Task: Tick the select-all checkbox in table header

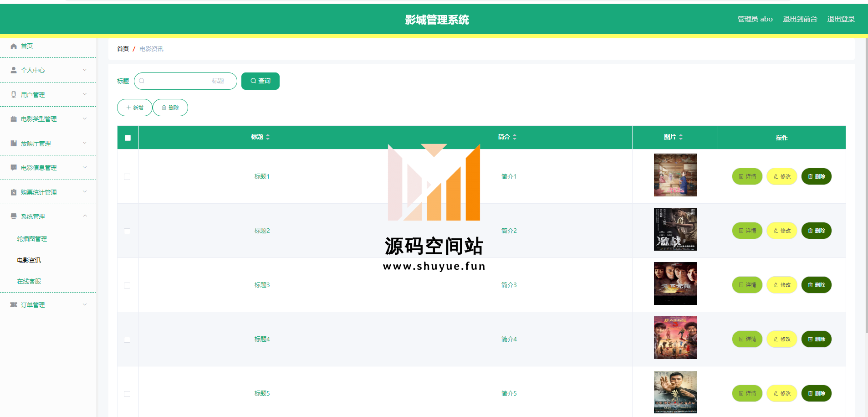Action: coord(128,138)
